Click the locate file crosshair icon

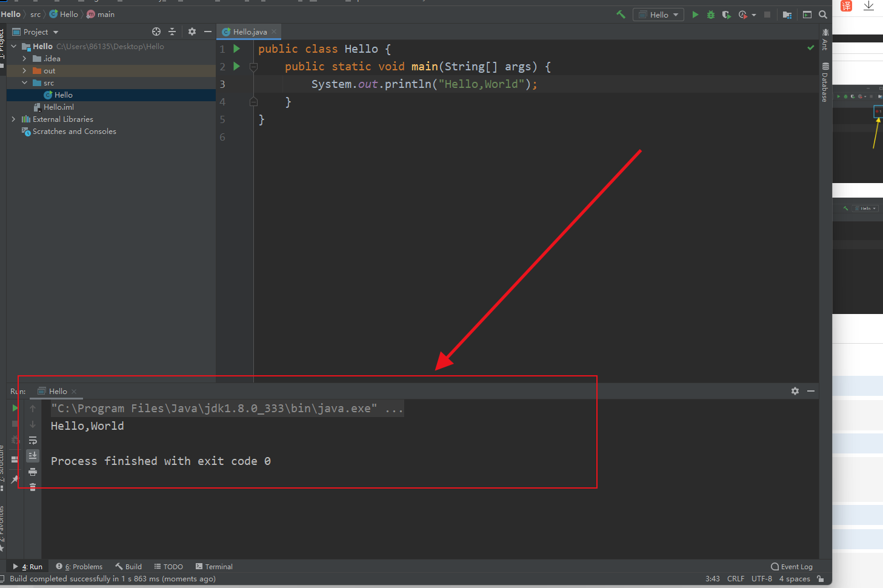156,32
